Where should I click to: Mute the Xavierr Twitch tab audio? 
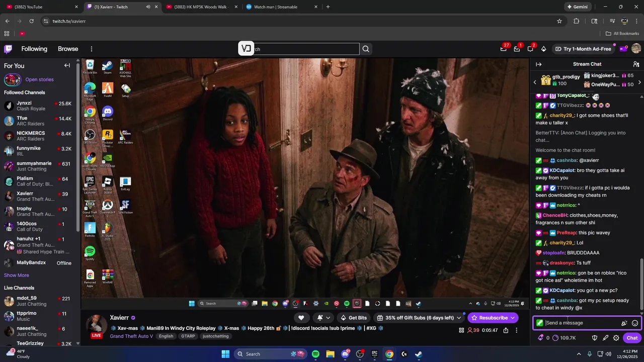click(148, 7)
